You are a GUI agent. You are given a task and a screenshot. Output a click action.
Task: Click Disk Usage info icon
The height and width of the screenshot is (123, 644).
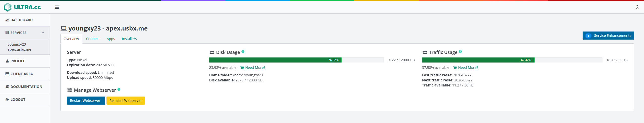click(x=243, y=51)
